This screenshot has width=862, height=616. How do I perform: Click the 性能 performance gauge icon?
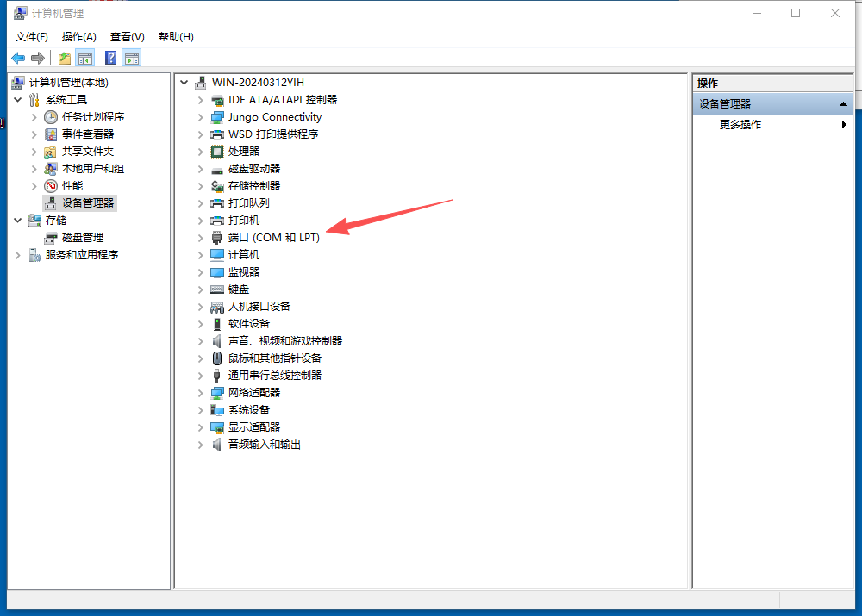click(x=51, y=186)
